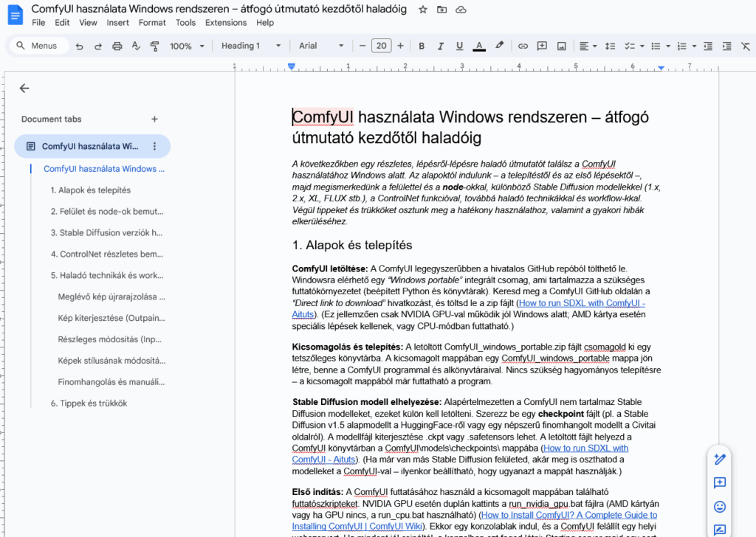The width and height of the screenshot is (756, 537).
Task: Increase font size with plus
Action: 400,46
